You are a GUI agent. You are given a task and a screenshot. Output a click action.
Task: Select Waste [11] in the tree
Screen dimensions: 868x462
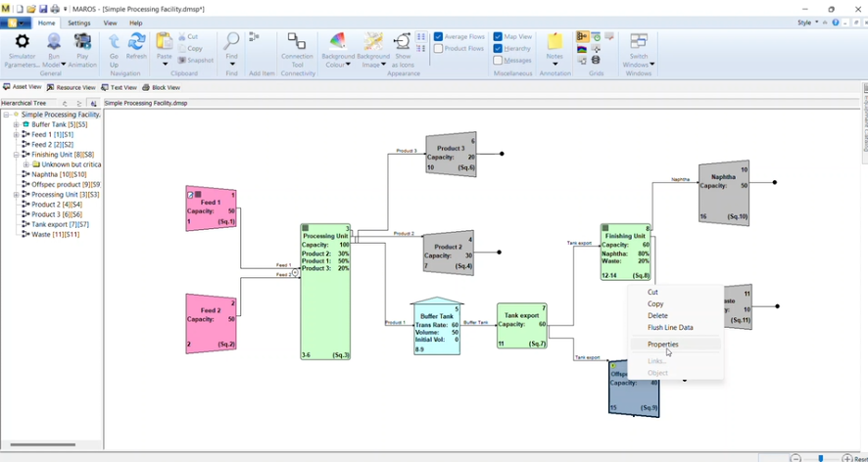(x=56, y=235)
